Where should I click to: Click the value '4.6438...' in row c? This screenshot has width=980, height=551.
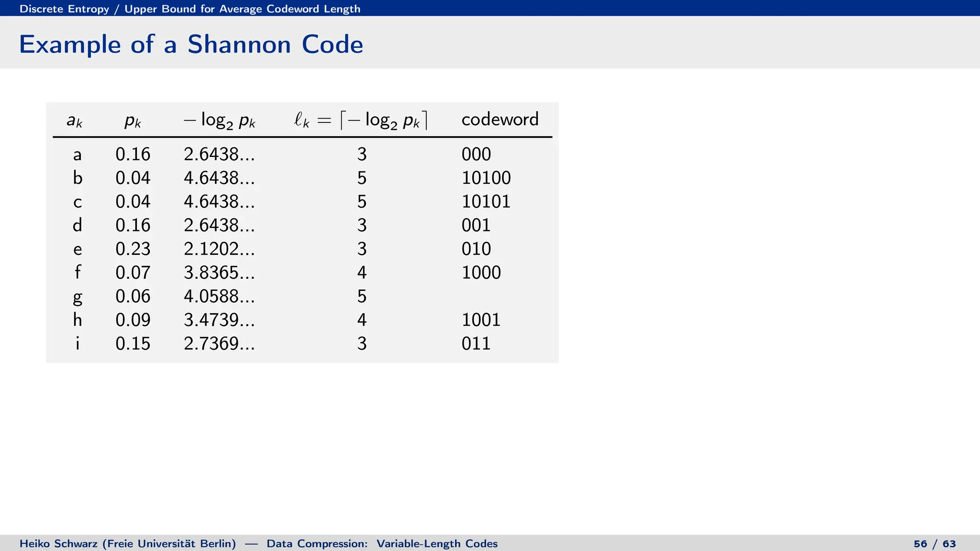[x=220, y=202]
